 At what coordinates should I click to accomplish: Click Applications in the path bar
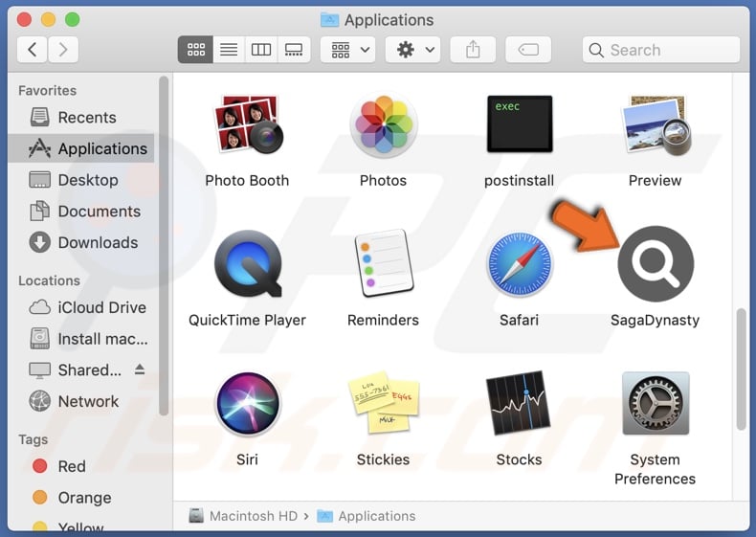(367, 516)
